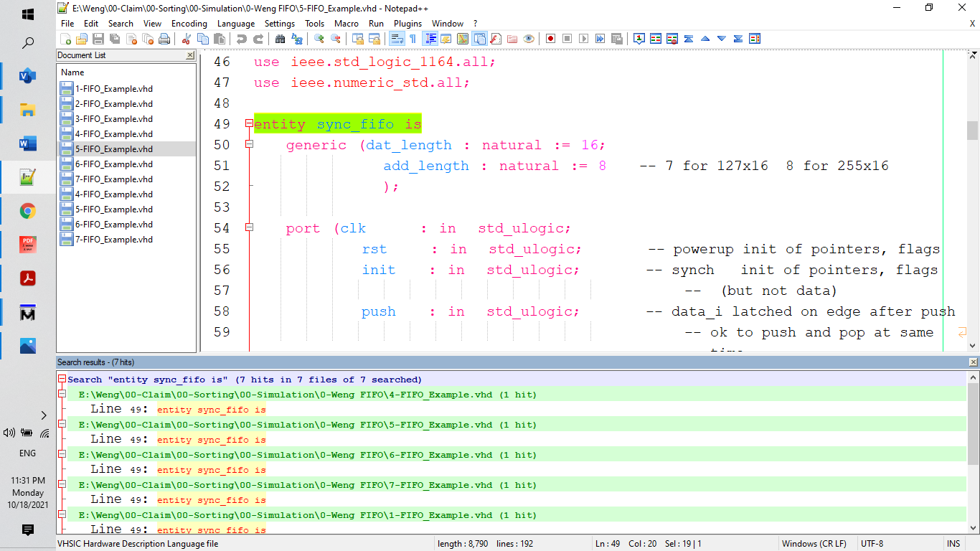This screenshot has height=551, width=980.
Task: Open the Replace dialog toolbar icon
Action: pyautogui.click(x=296, y=39)
